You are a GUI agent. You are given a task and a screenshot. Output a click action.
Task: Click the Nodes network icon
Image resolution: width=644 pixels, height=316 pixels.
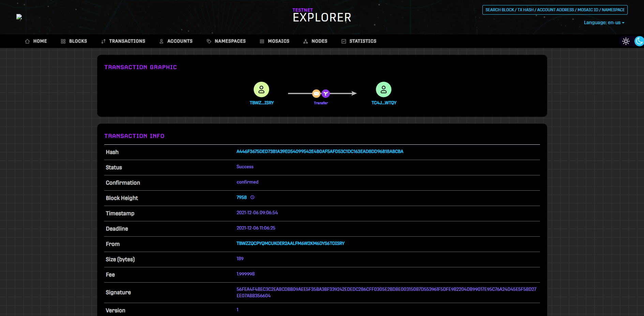305,41
